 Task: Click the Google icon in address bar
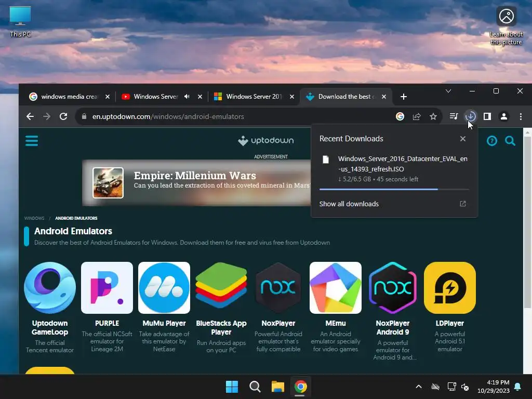point(400,116)
